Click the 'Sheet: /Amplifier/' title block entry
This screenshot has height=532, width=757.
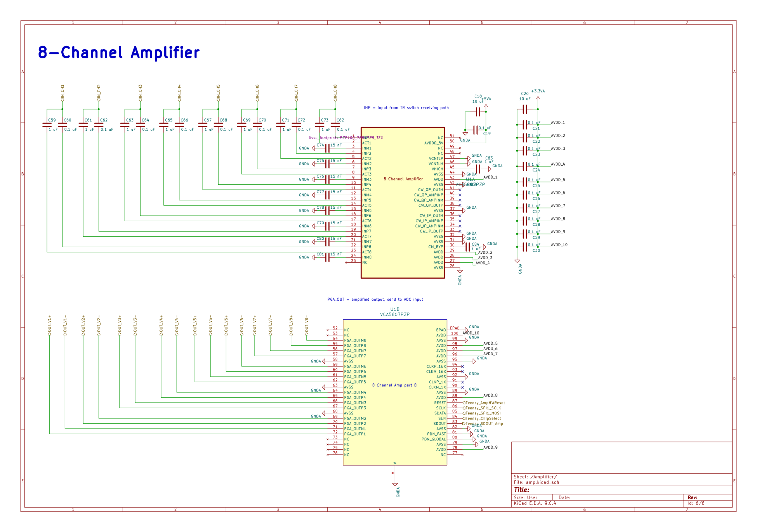(x=535, y=477)
